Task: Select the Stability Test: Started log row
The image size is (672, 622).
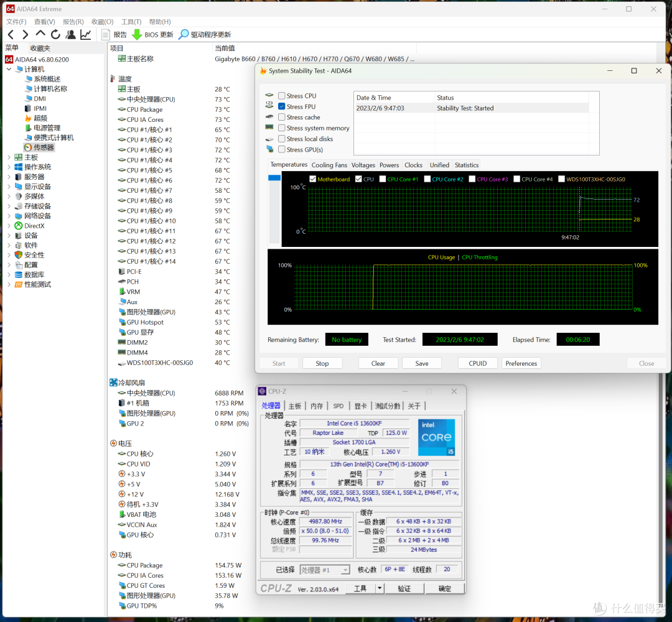Action: coord(472,108)
